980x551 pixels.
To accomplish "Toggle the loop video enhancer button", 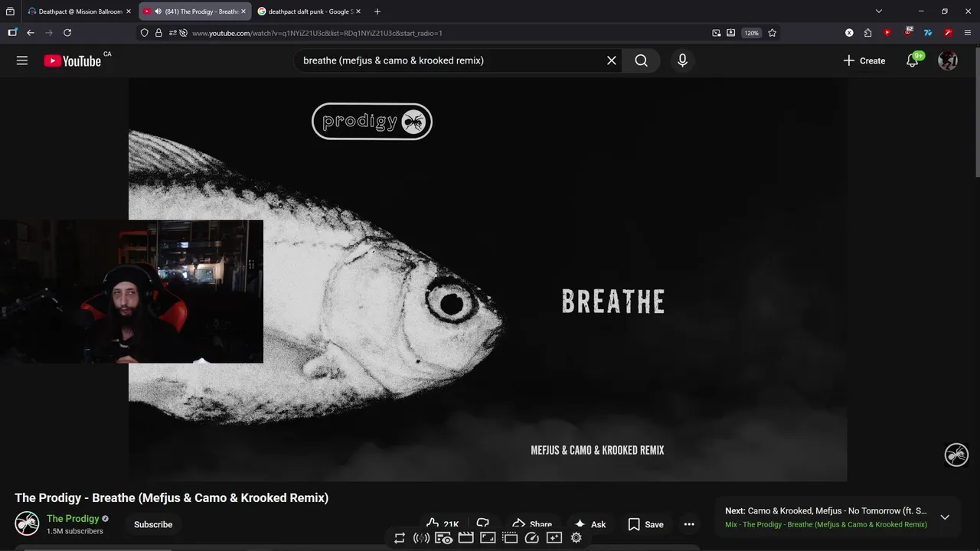I will [x=399, y=538].
